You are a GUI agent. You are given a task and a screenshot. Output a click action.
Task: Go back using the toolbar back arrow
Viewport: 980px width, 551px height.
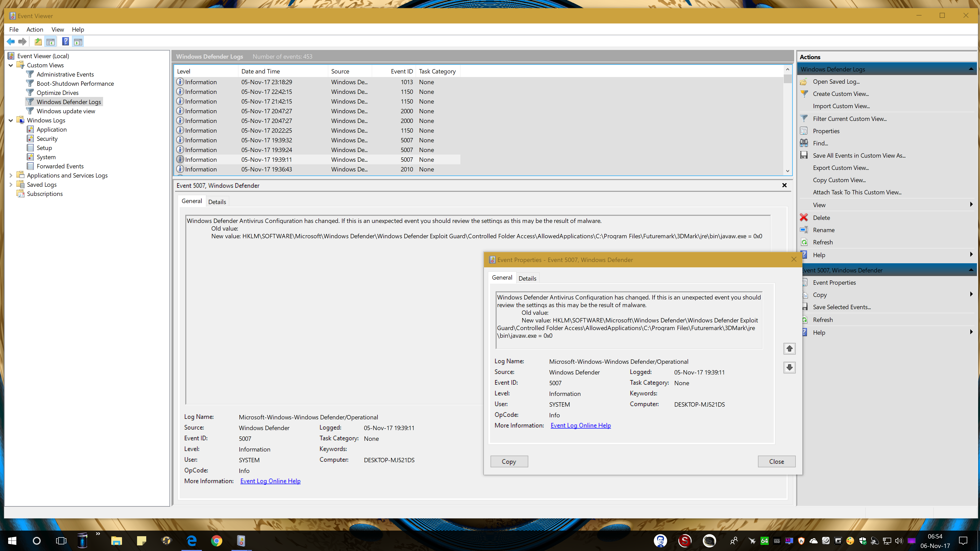(11, 41)
